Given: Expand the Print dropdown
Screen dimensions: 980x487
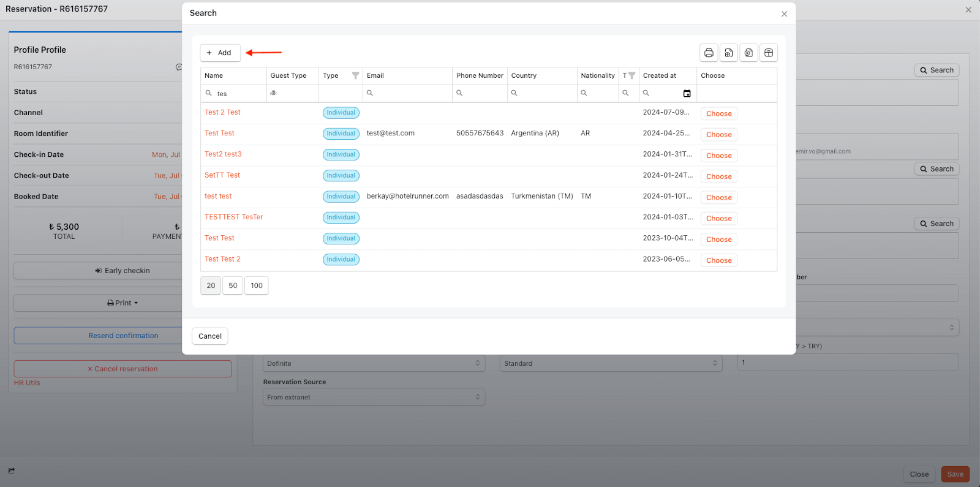Looking at the screenshot, I should (x=123, y=303).
